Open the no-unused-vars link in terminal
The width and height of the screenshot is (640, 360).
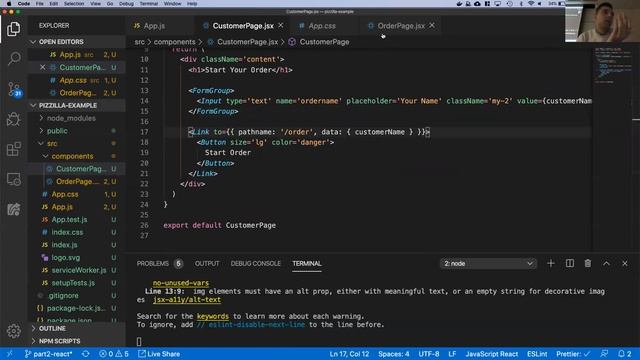pos(181,282)
